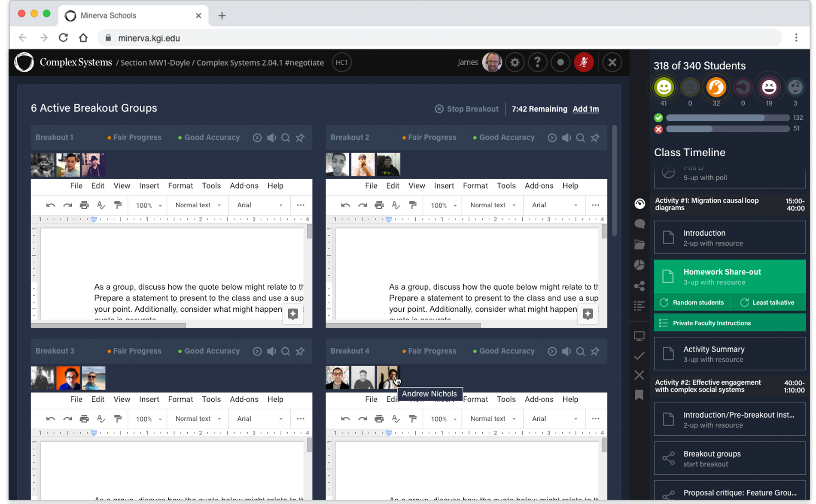Click the indent marker on Breakout 1 ruler
This screenshot has height=504, width=816.
tap(94, 219)
